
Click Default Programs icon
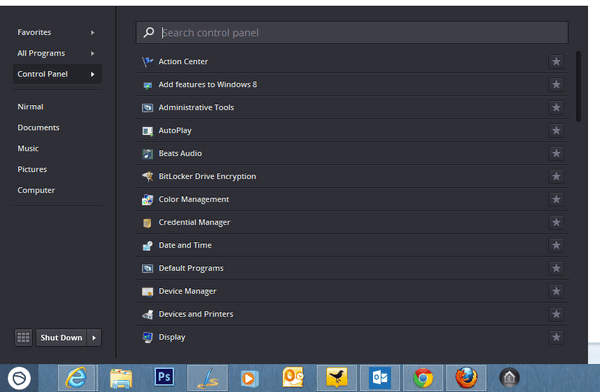coord(147,268)
